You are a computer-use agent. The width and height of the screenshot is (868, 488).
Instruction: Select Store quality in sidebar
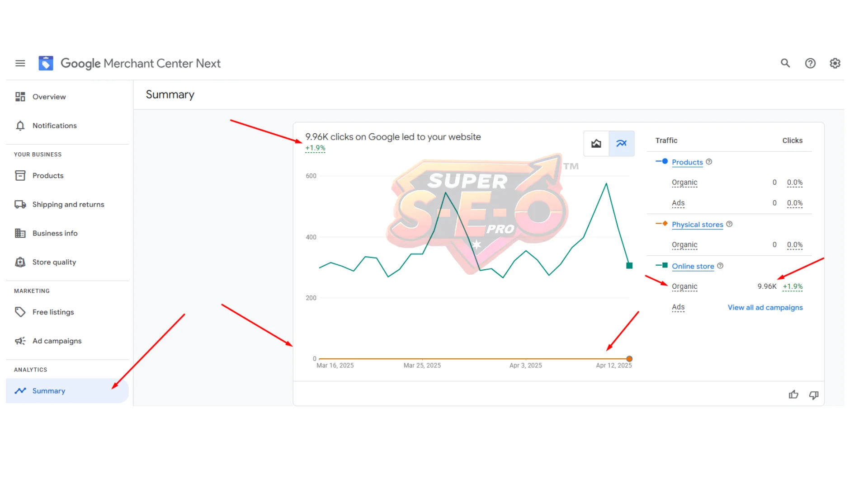pyautogui.click(x=54, y=262)
